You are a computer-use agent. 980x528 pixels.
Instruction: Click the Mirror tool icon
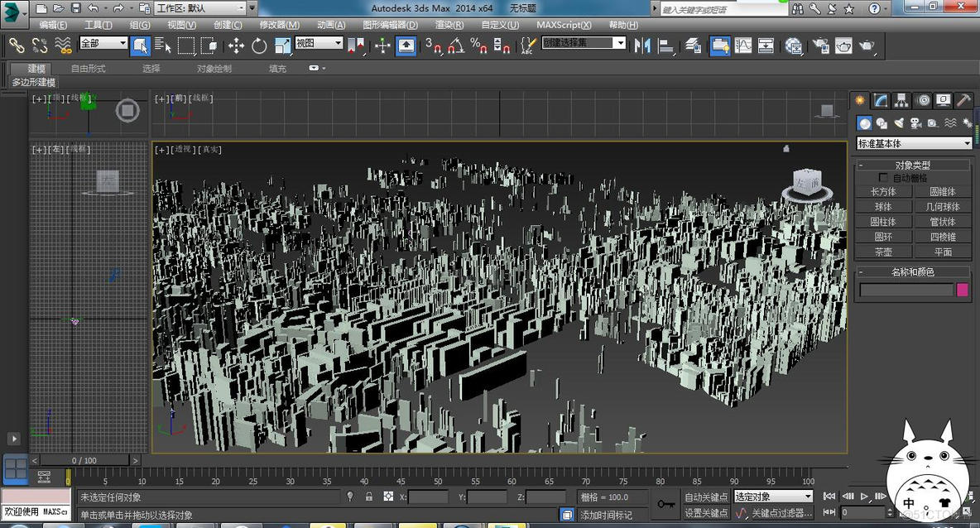[x=642, y=46]
